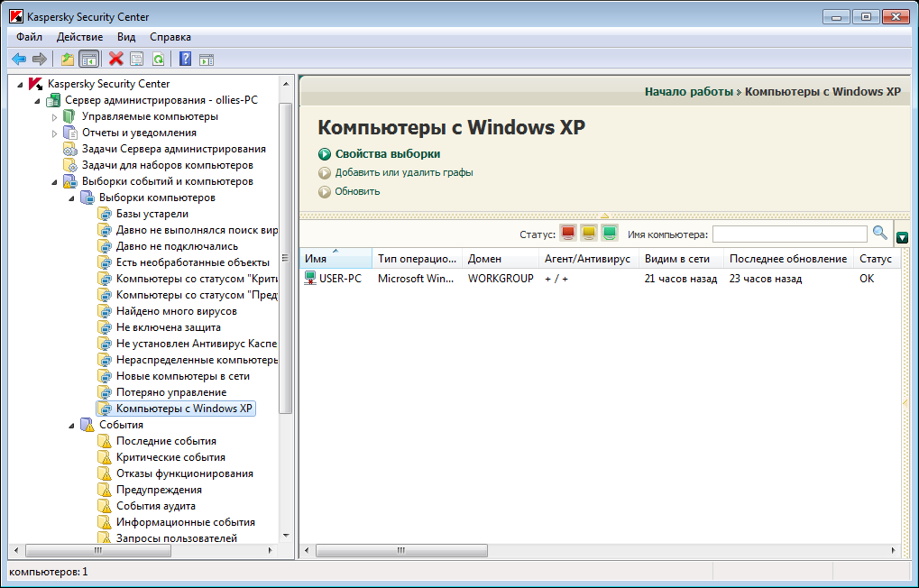Filter by green OK status icon
The height and width of the screenshot is (588, 919).
[x=610, y=234]
